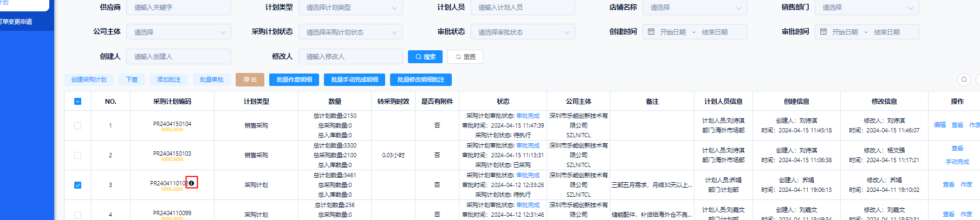Click the 添加批注 button
The width and height of the screenshot is (980, 220).
point(168,80)
